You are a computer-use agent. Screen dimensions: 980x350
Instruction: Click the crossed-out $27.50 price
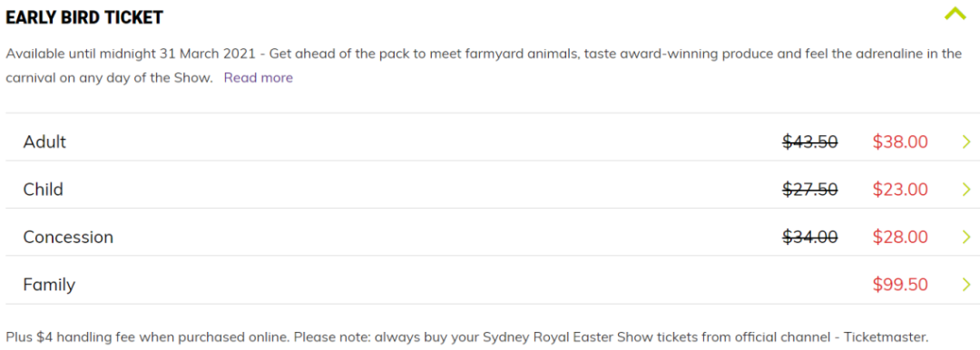pos(810,190)
